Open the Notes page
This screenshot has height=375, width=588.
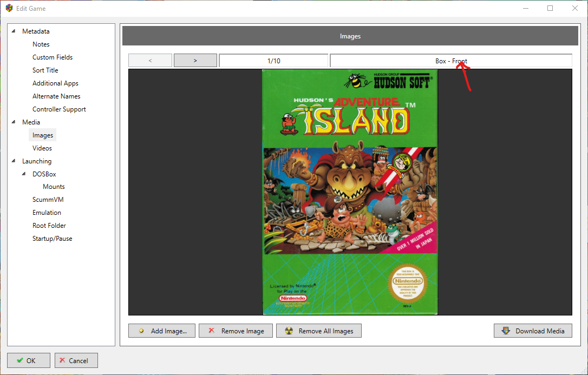[41, 44]
